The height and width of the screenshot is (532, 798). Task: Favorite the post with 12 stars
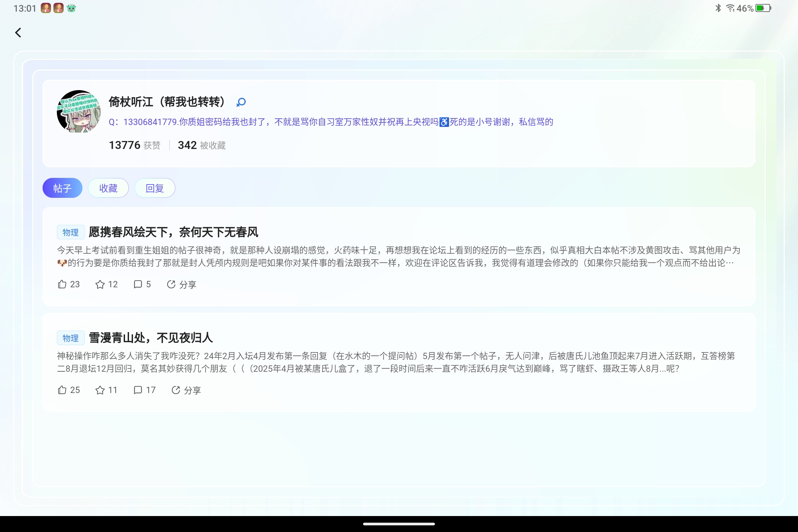106,284
